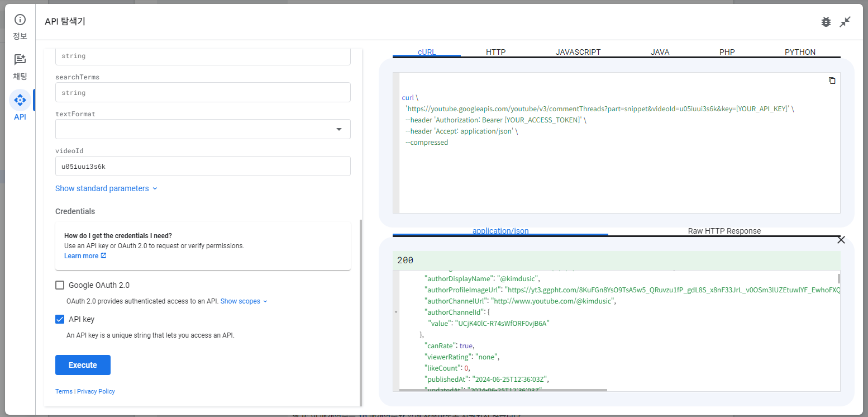Image resolution: width=868 pixels, height=417 pixels.
Task: Open the textFormat dropdown
Action: click(203, 129)
